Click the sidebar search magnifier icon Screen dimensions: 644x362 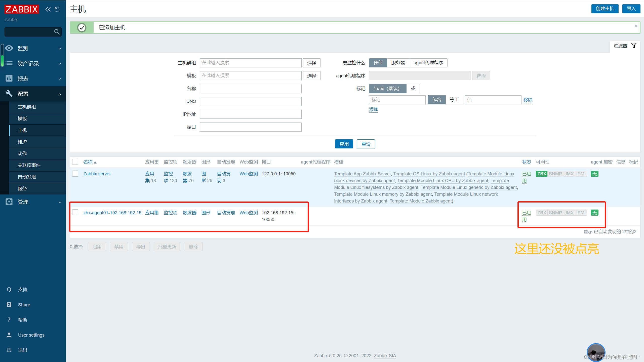(x=57, y=32)
